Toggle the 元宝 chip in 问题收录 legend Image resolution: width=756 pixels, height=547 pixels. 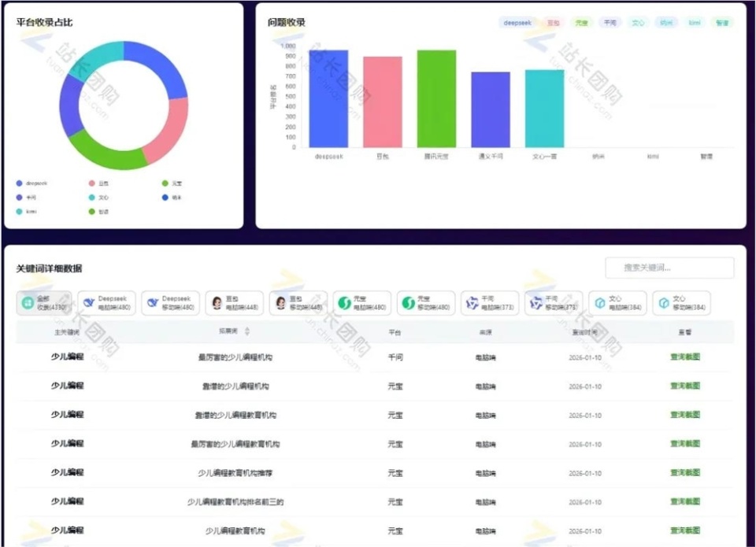[x=581, y=22]
